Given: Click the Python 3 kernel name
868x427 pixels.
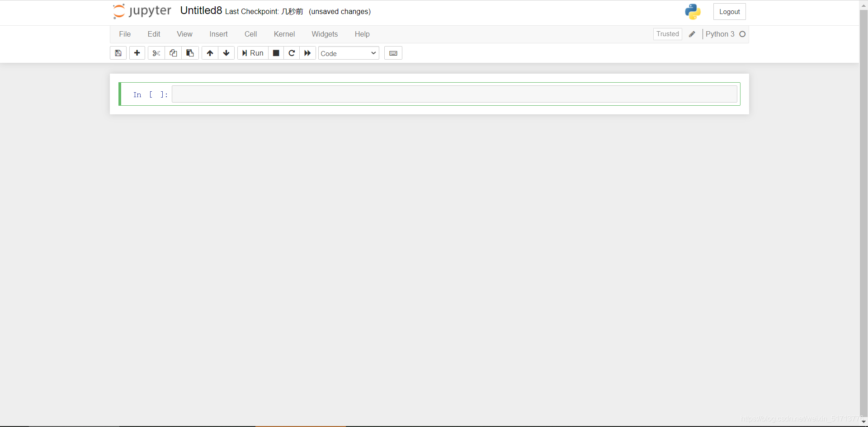Looking at the screenshot, I should click(720, 34).
